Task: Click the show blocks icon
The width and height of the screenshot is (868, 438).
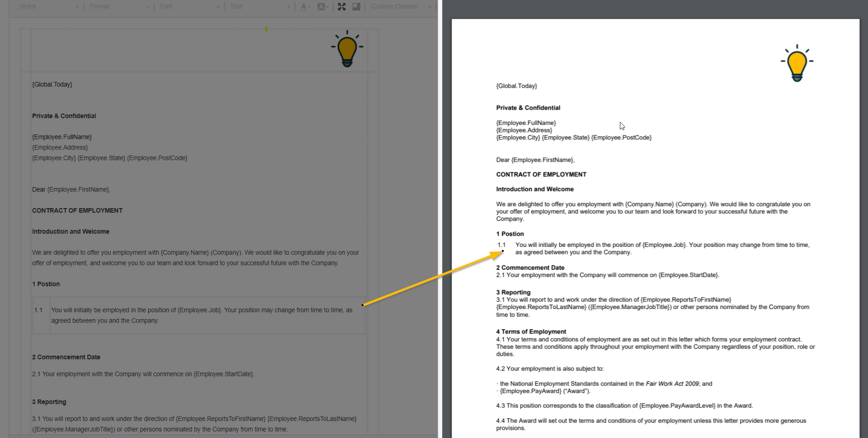Action: pyautogui.click(x=356, y=7)
